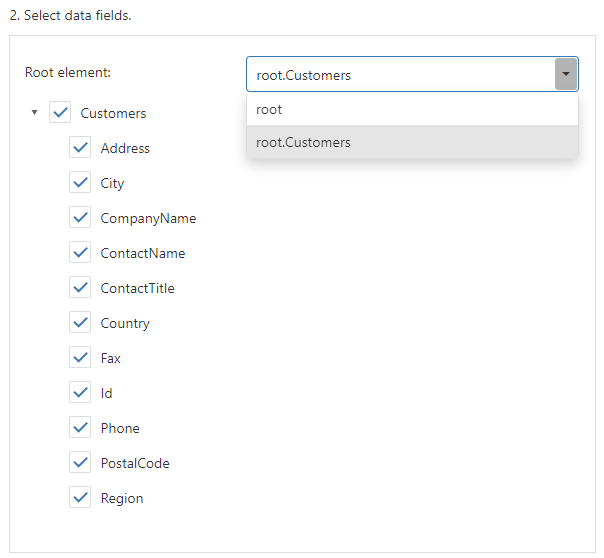Uncheck the PostalCode checkbox
Image resolution: width=604 pixels, height=558 pixels.
click(80, 463)
